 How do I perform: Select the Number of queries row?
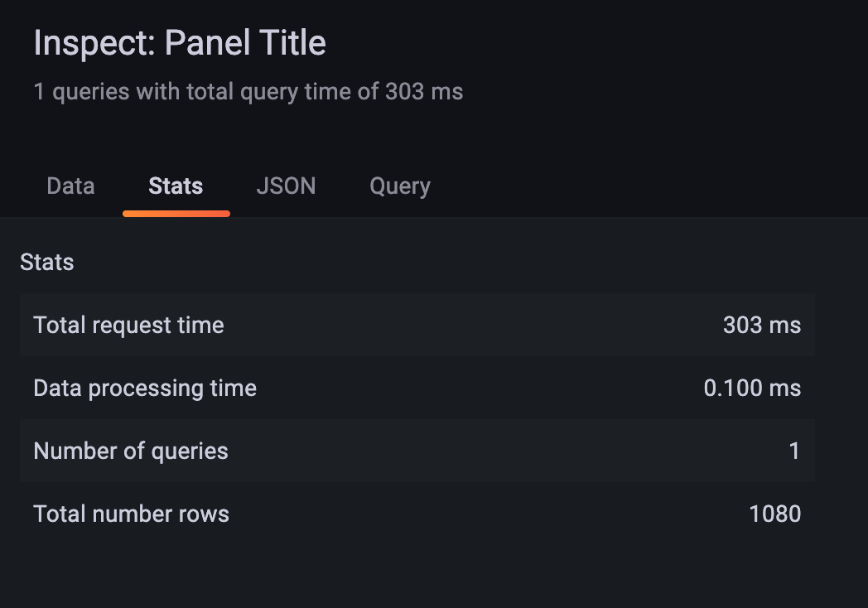(417, 451)
